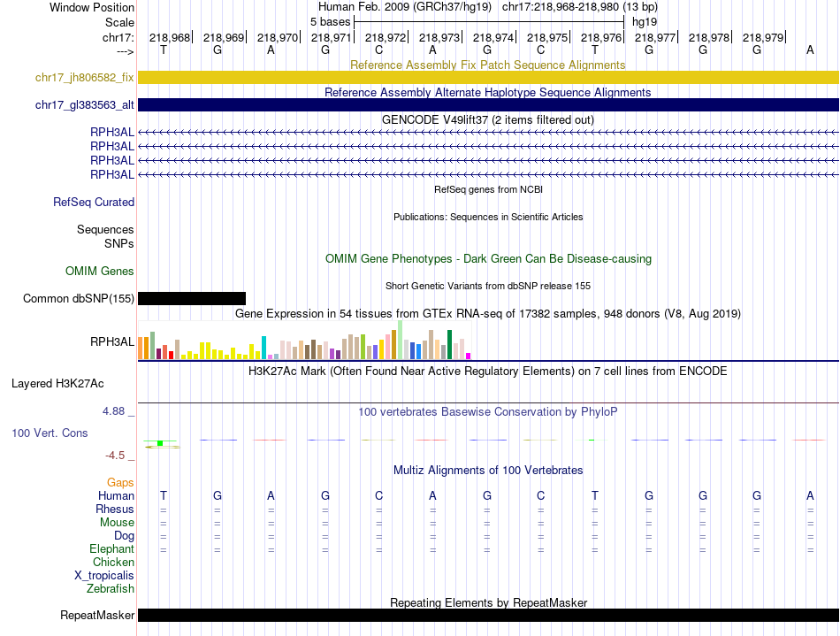The height and width of the screenshot is (636, 840).
Task: Click the chr17_gl383563_alt track label
Action: [x=84, y=104]
